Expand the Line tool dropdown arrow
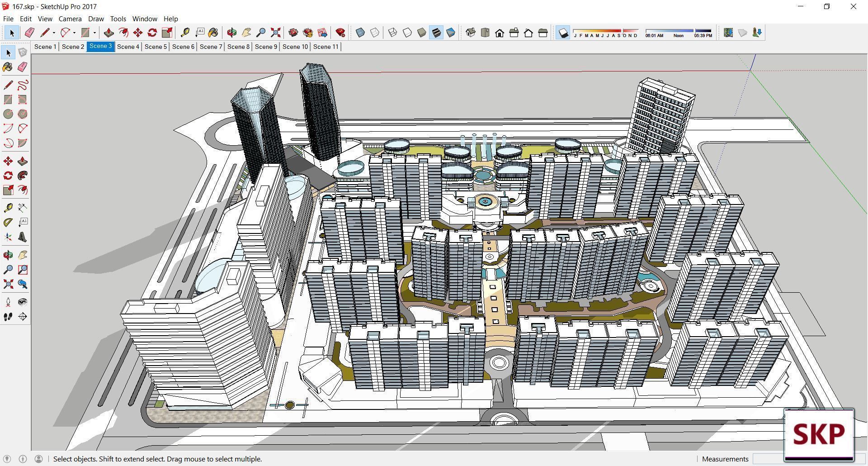Image resolution: width=868 pixels, height=466 pixels. (x=54, y=33)
